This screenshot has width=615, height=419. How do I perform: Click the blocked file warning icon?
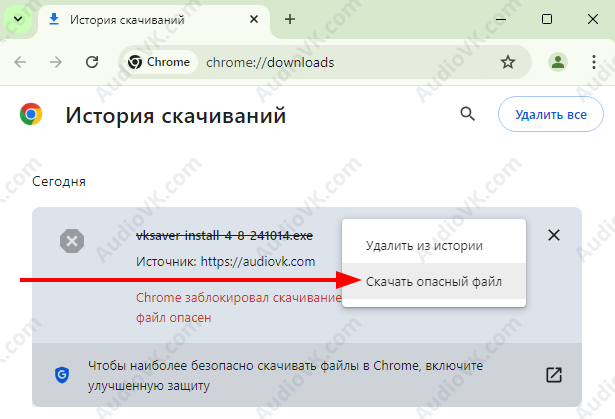click(72, 241)
